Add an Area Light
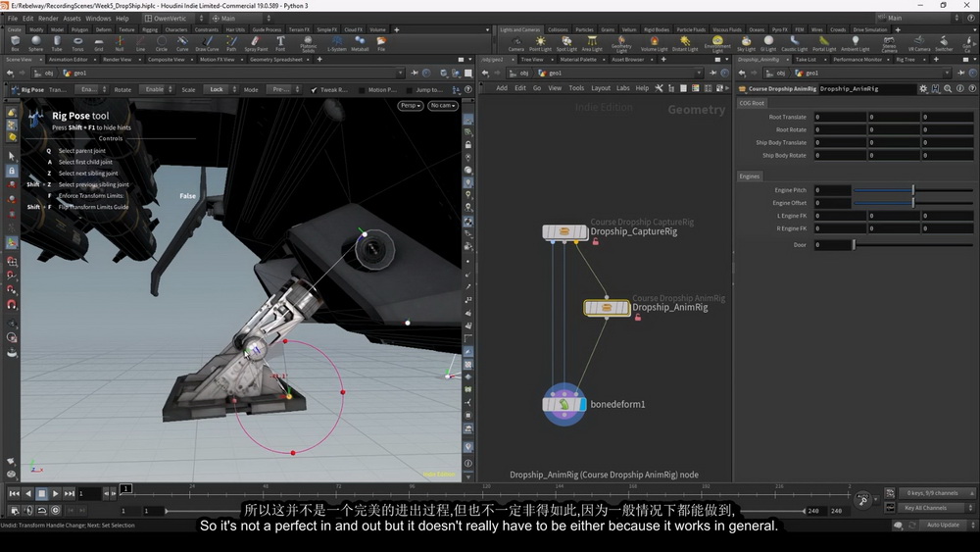 [x=592, y=44]
